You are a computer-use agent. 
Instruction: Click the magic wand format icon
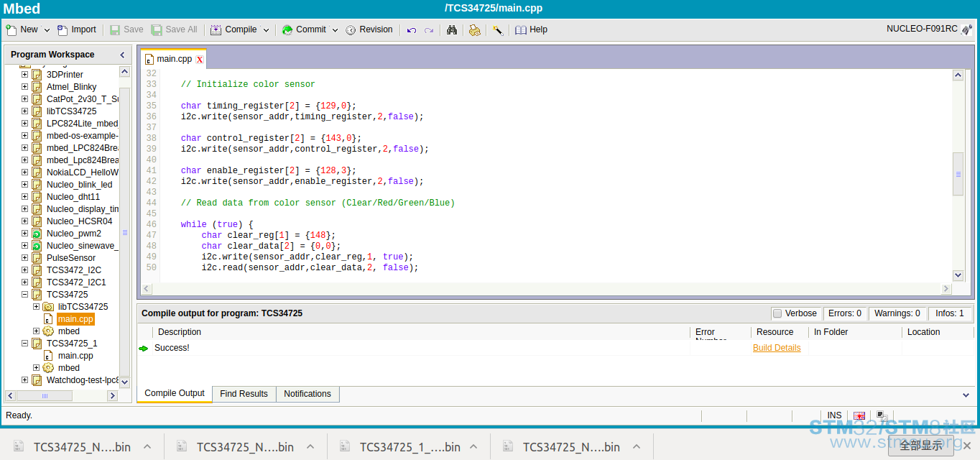[x=497, y=30]
